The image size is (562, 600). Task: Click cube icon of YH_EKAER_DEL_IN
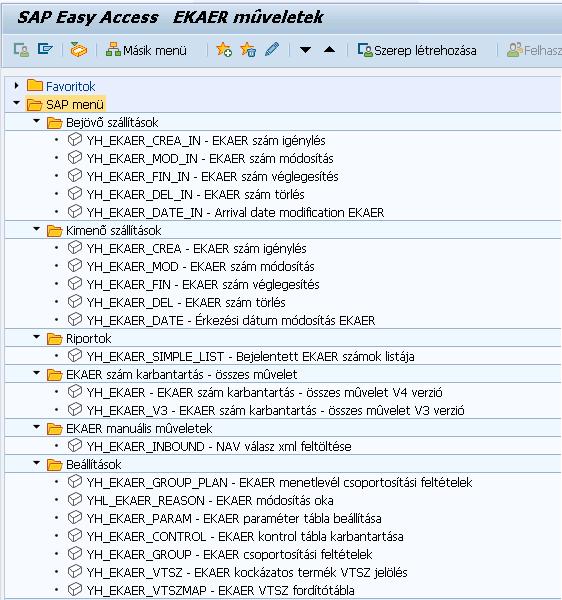tap(75, 193)
